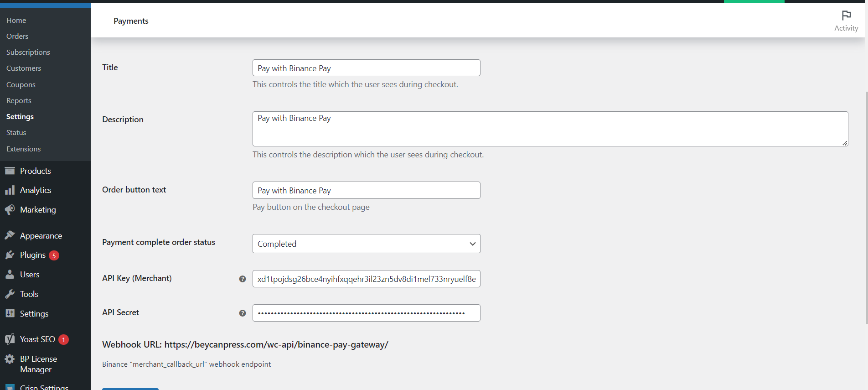
Task: Open Plugins menu with 5 updates
Action: (33, 255)
